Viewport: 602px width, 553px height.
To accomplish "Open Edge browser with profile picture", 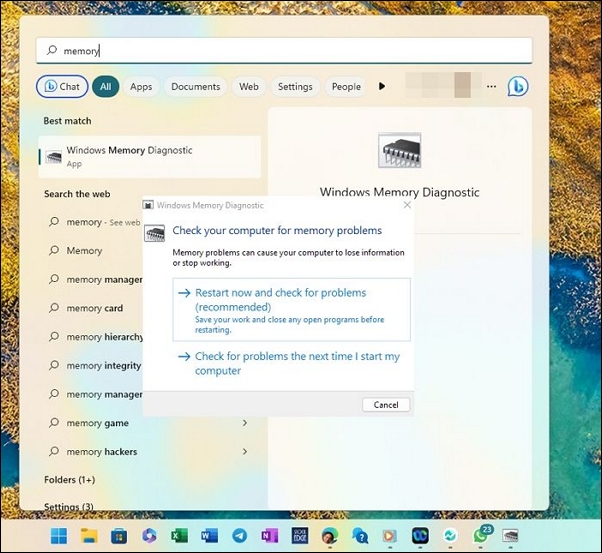I will [x=330, y=536].
